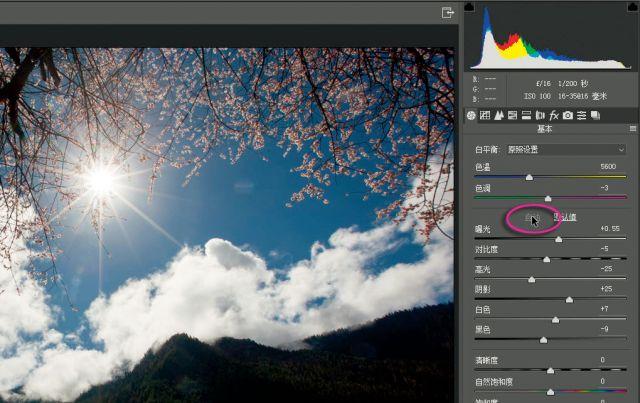This screenshot has width=640, height=403.
Task: Click the 曝光 exposure label
Action: [x=482, y=229]
